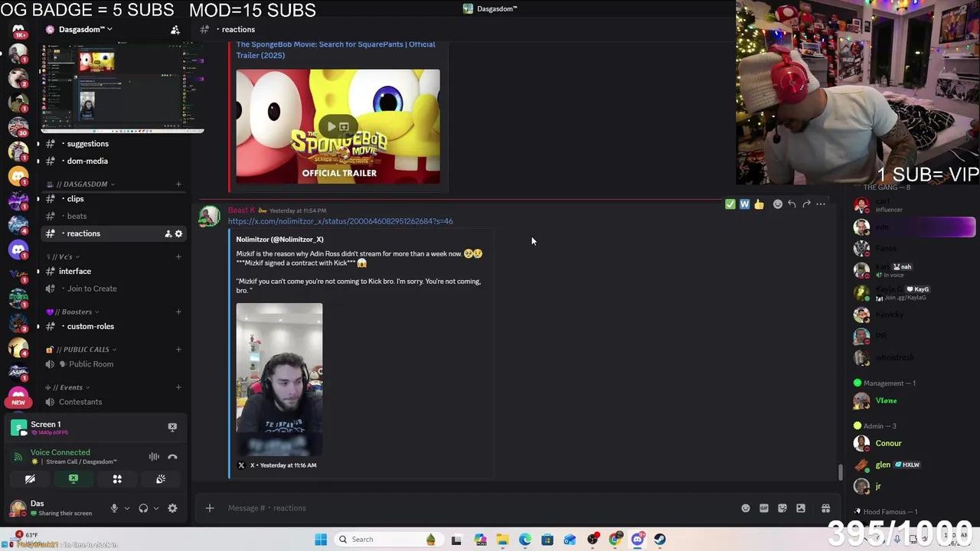Image resolution: width=980 pixels, height=551 pixels.
Task: Forward Beast K's message
Action: 806,204
